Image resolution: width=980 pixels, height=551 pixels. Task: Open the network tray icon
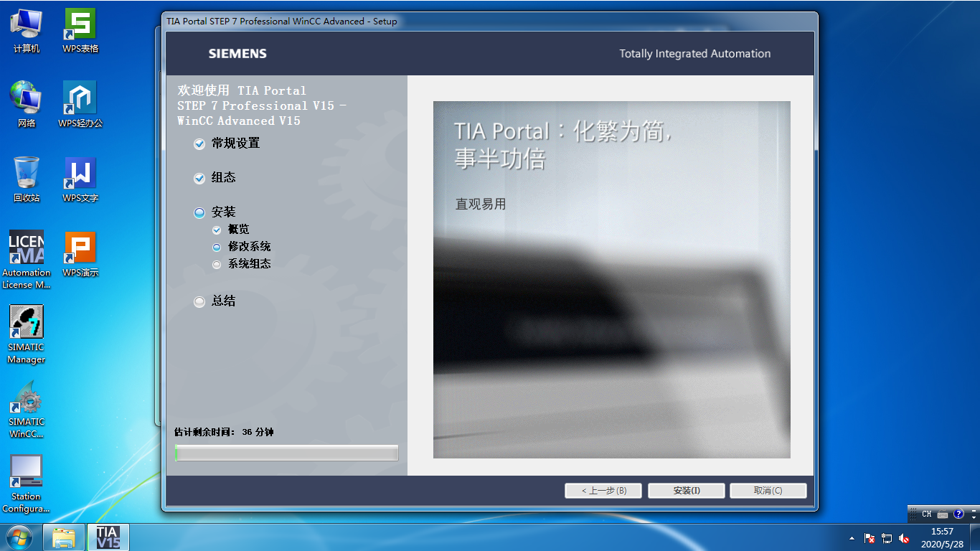[887, 538]
